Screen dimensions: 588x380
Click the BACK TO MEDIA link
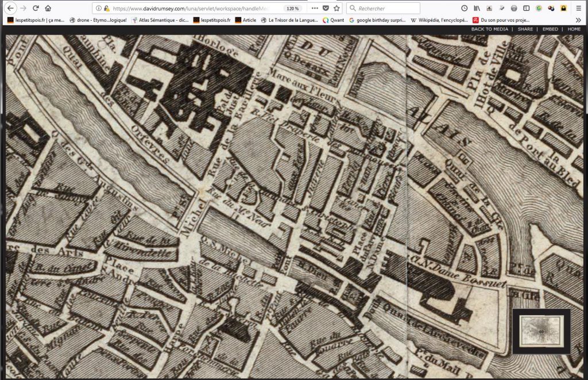tap(489, 29)
